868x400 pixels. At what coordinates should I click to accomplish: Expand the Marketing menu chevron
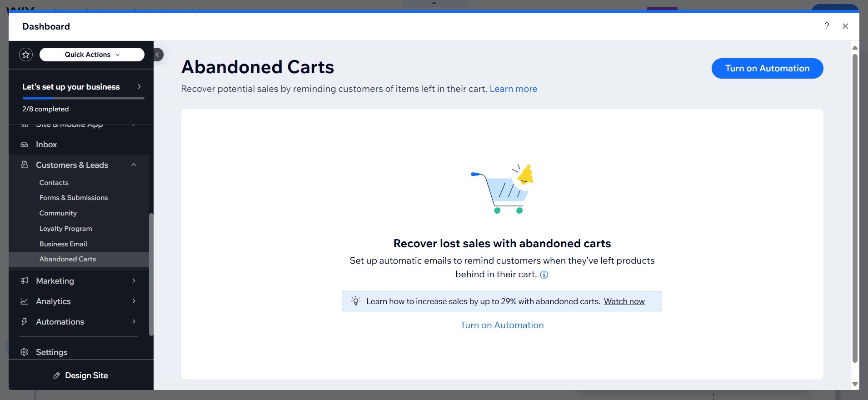point(134,280)
